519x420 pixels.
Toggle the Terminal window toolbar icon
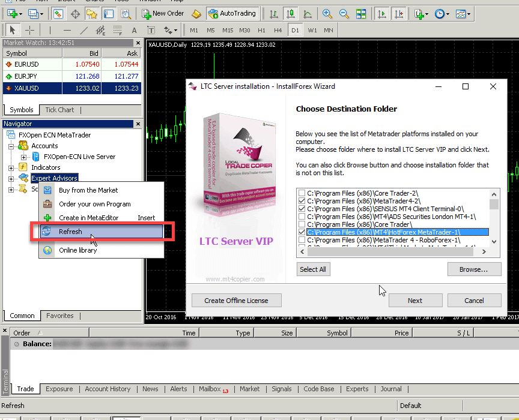[109, 14]
